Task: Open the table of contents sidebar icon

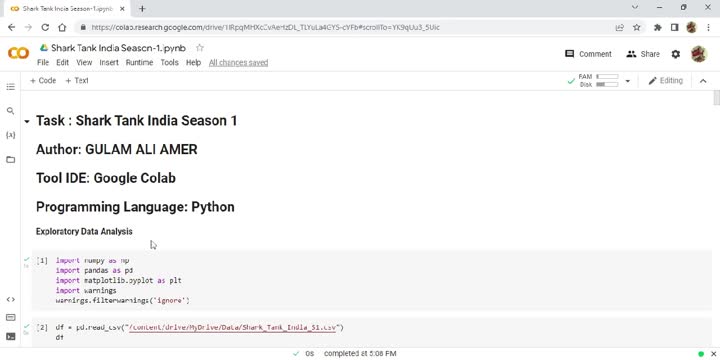Action: [11, 87]
